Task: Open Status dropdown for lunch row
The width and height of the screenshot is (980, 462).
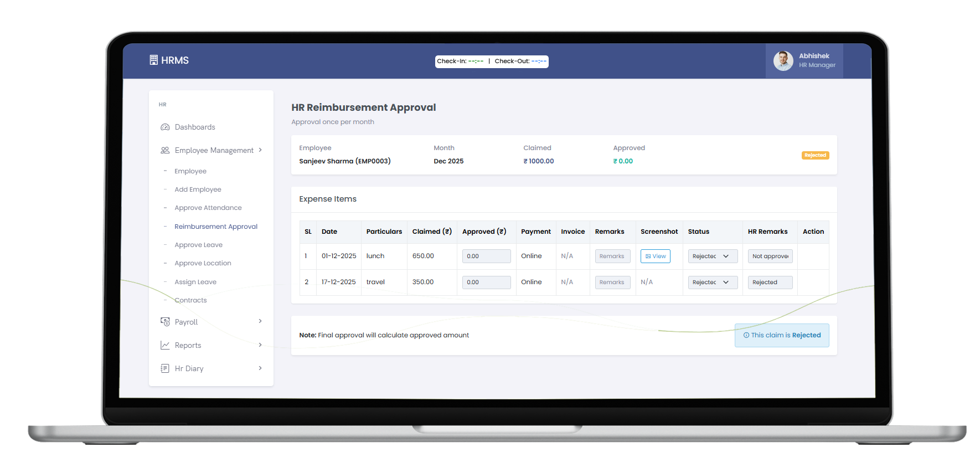Action: 713,256
